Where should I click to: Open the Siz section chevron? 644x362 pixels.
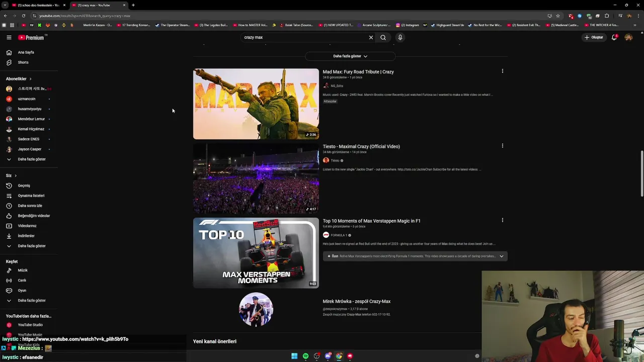click(16, 175)
